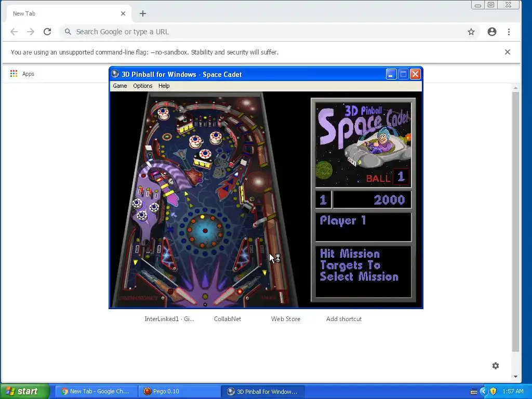
Task: Click Add shortcut on the new tab page
Action: (x=344, y=319)
